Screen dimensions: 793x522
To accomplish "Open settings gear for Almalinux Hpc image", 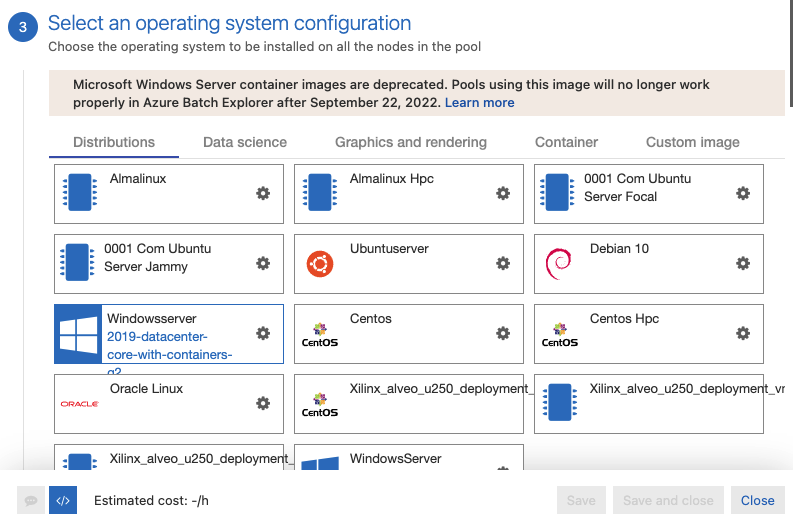I will click(503, 193).
